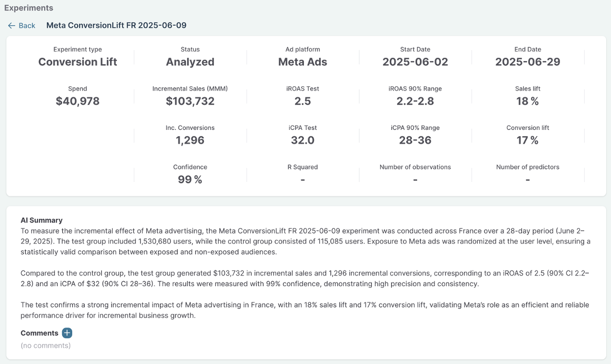The image size is (611, 364).
Task: Click the iROAS 90% Range value
Action: (415, 101)
